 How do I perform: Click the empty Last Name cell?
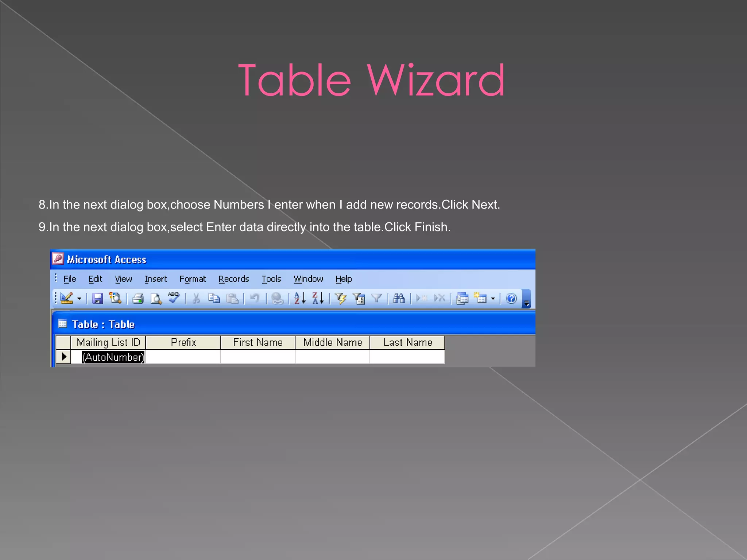(407, 357)
